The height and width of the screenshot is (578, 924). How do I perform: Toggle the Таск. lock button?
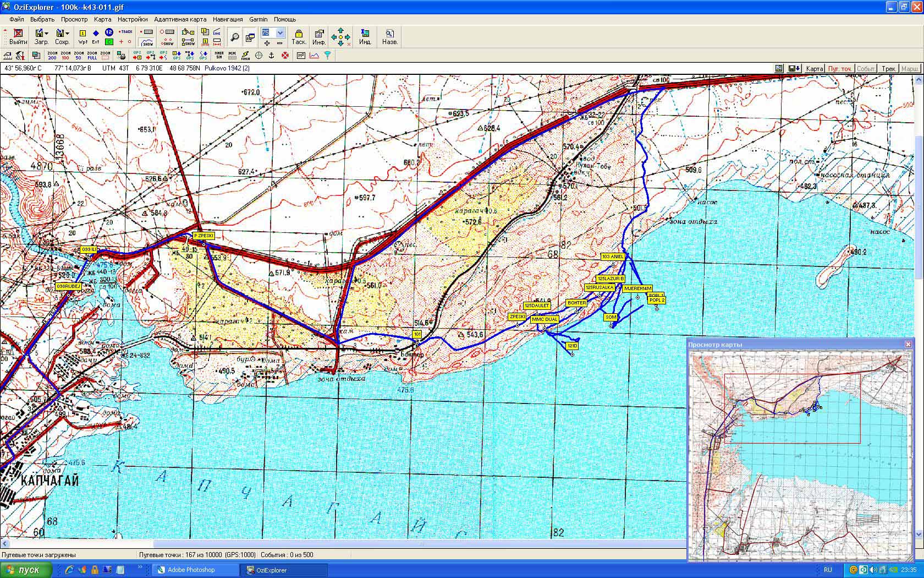tap(299, 37)
